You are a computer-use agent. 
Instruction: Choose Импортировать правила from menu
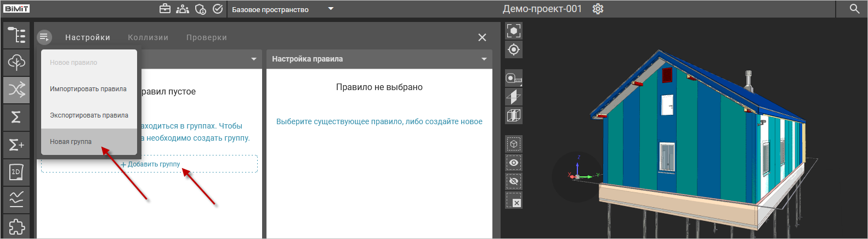89,89
